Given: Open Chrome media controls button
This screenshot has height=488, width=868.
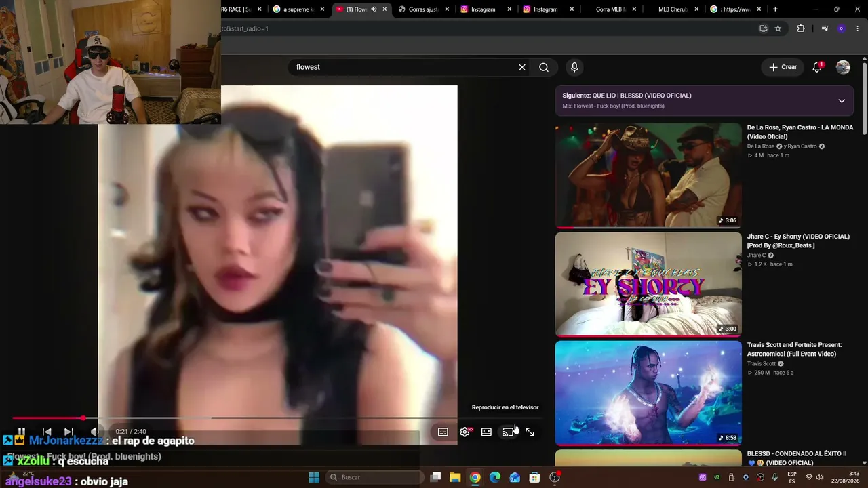Looking at the screenshot, I should click(x=825, y=28).
